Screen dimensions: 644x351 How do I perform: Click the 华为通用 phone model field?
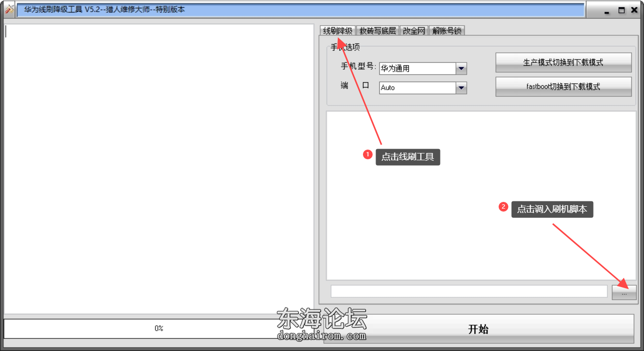pos(418,69)
